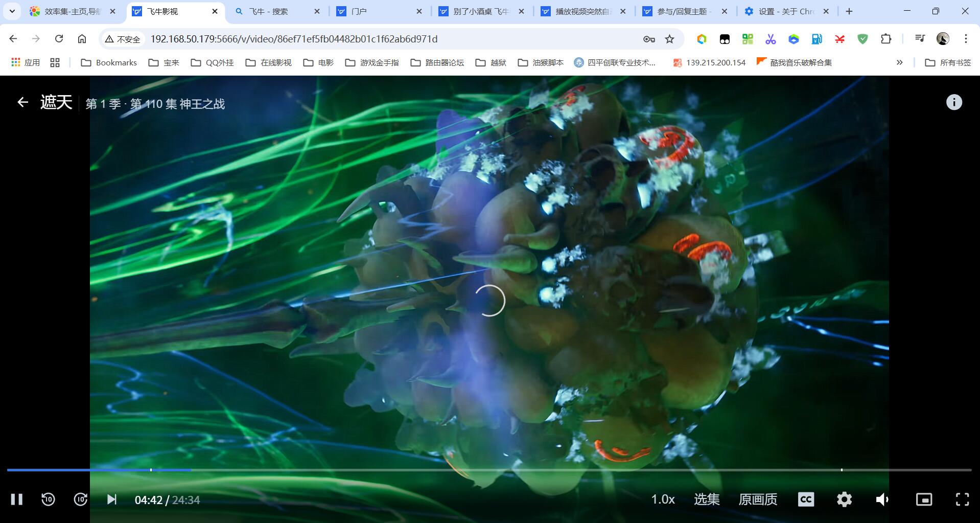
Task: Reload the current page
Action: (x=59, y=39)
